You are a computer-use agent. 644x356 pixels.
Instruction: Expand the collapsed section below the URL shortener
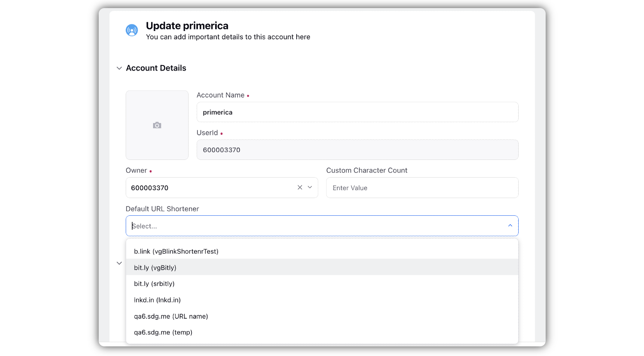coord(119,263)
